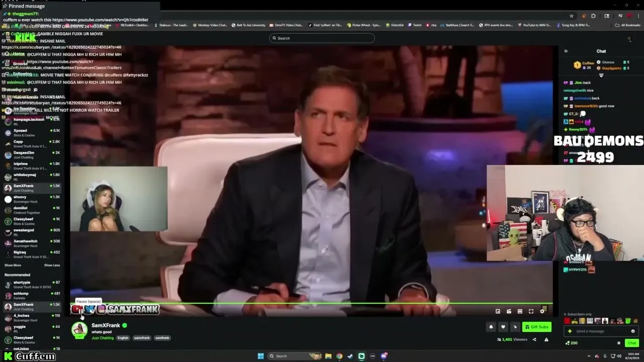Open Classybeef Chained Together-adjacent followed channel
The image size is (644, 362).
pos(31,221)
